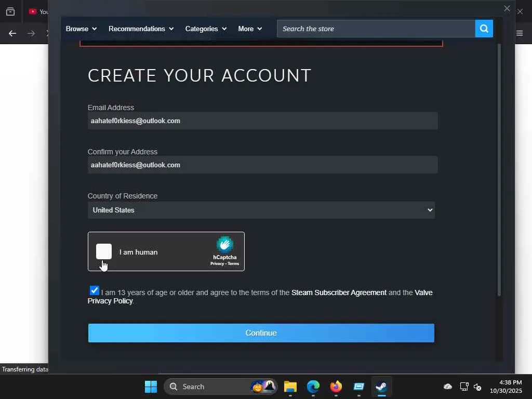This screenshot has height=399, width=532.
Task: Close the Steam overlay window
Action: [507, 8]
